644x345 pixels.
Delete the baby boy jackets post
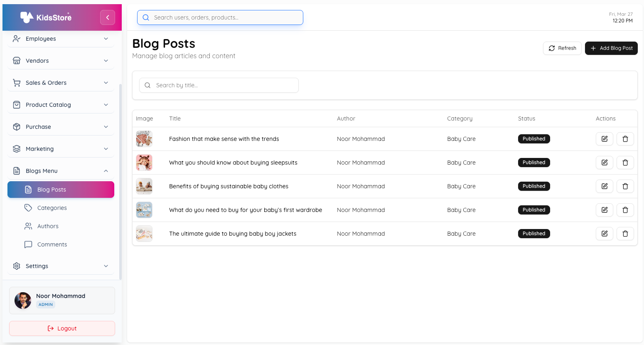click(x=625, y=233)
